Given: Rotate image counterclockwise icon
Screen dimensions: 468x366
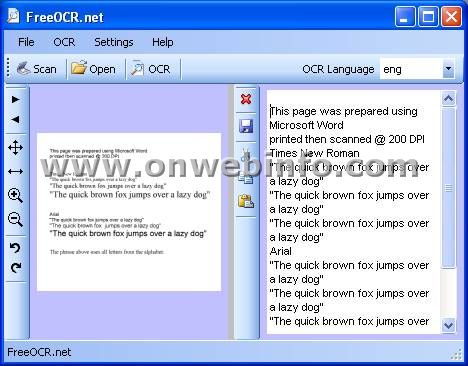Looking at the screenshot, I should (15, 247).
